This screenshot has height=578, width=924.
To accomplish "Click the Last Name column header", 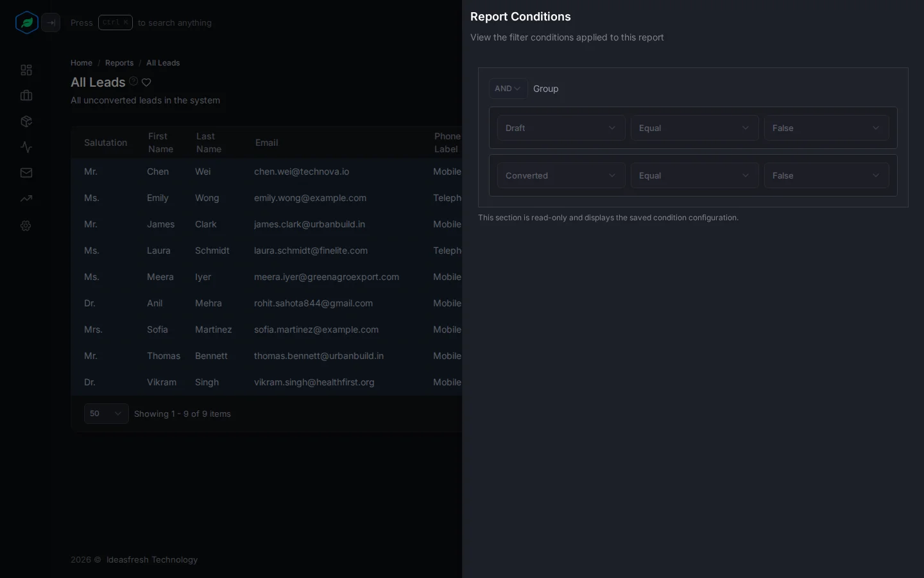I will [x=209, y=143].
